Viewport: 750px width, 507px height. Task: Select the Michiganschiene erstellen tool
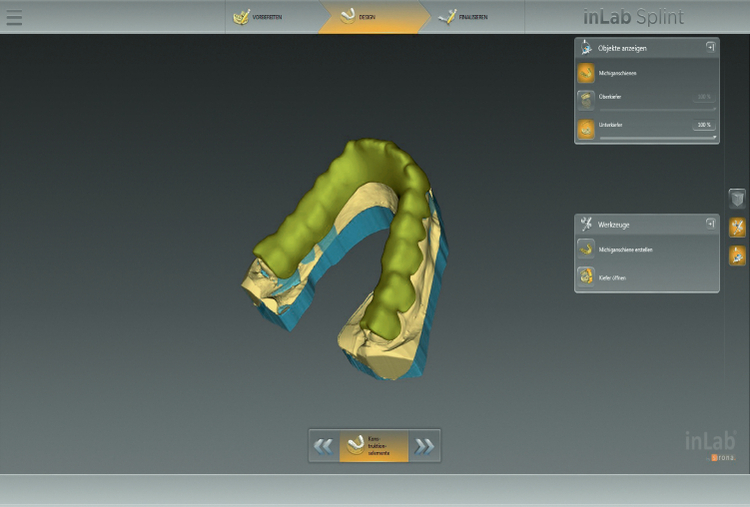(585, 249)
